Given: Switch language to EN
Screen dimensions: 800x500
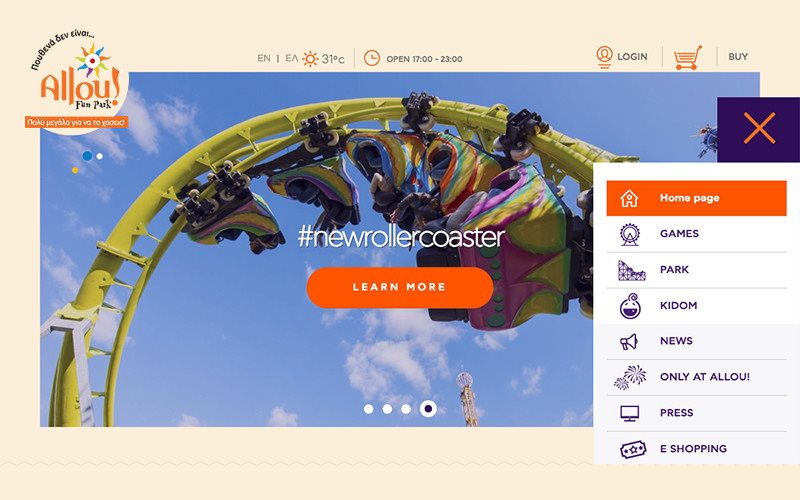Looking at the screenshot, I should pos(264,58).
